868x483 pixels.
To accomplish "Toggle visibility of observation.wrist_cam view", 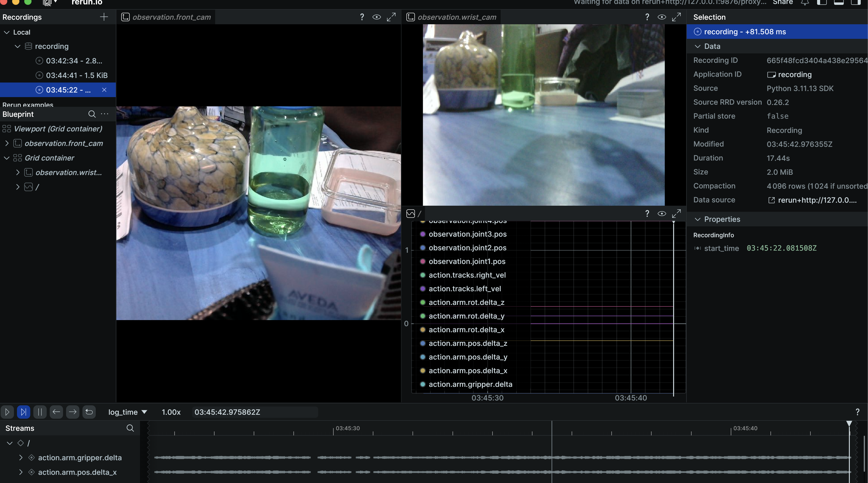I will [661, 17].
